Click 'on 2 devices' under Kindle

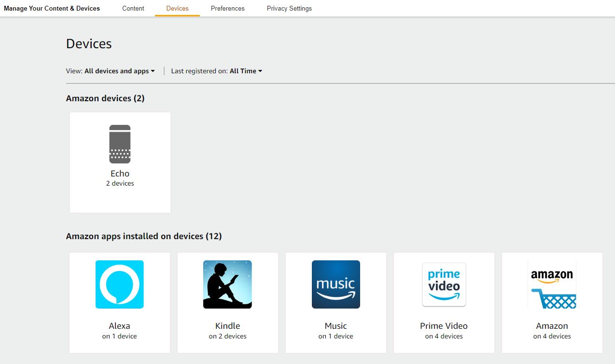(227, 336)
